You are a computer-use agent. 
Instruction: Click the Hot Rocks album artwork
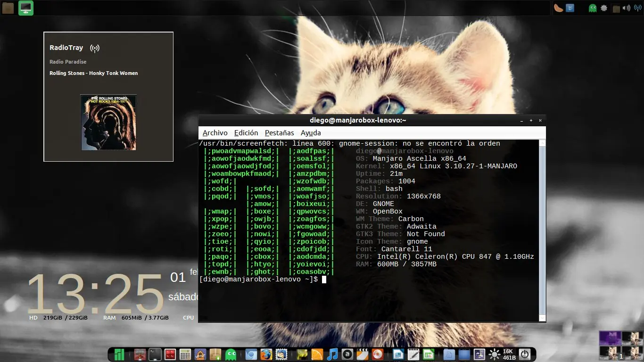[108, 123]
